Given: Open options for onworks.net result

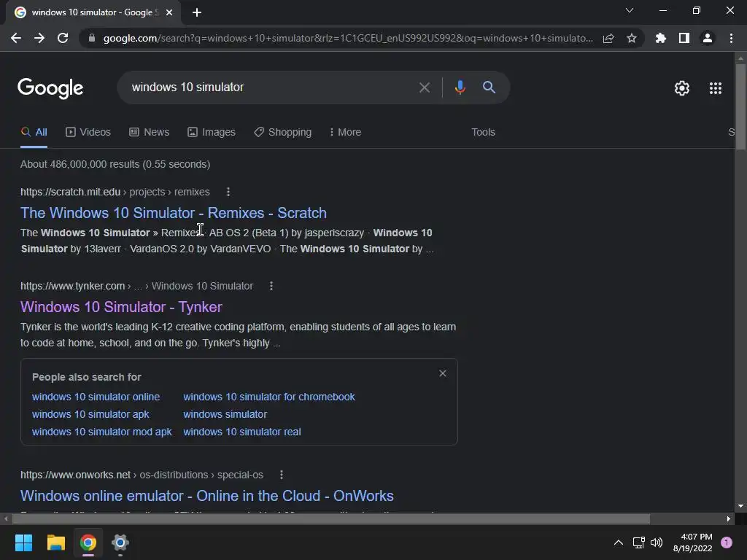Looking at the screenshot, I should 282,475.
